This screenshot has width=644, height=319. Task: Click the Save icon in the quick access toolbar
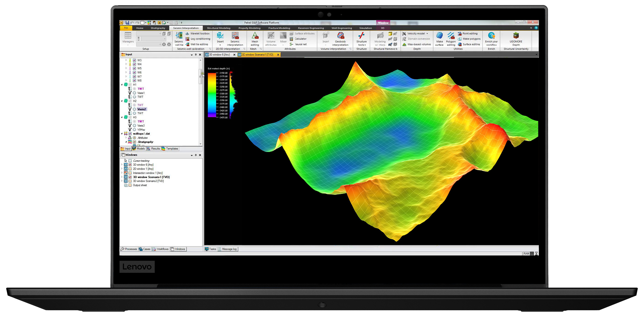click(127, 22)
